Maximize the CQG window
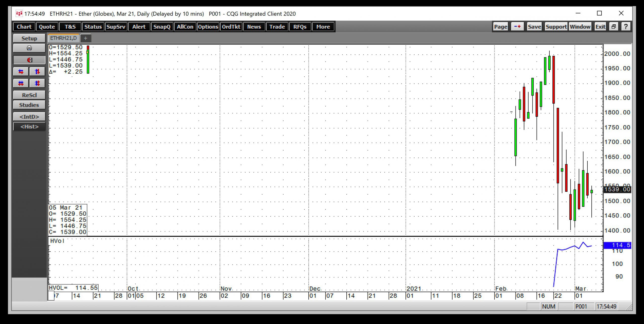 click(599, 13)
